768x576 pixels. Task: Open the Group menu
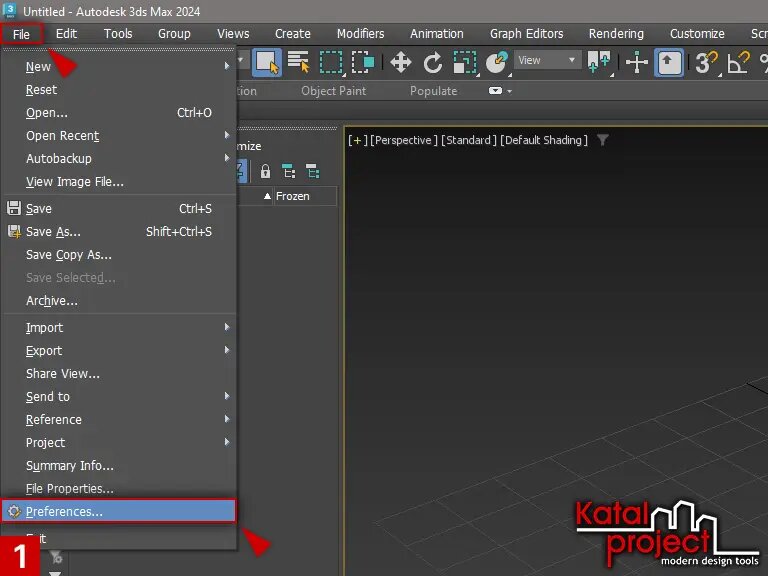click(174, 33)
